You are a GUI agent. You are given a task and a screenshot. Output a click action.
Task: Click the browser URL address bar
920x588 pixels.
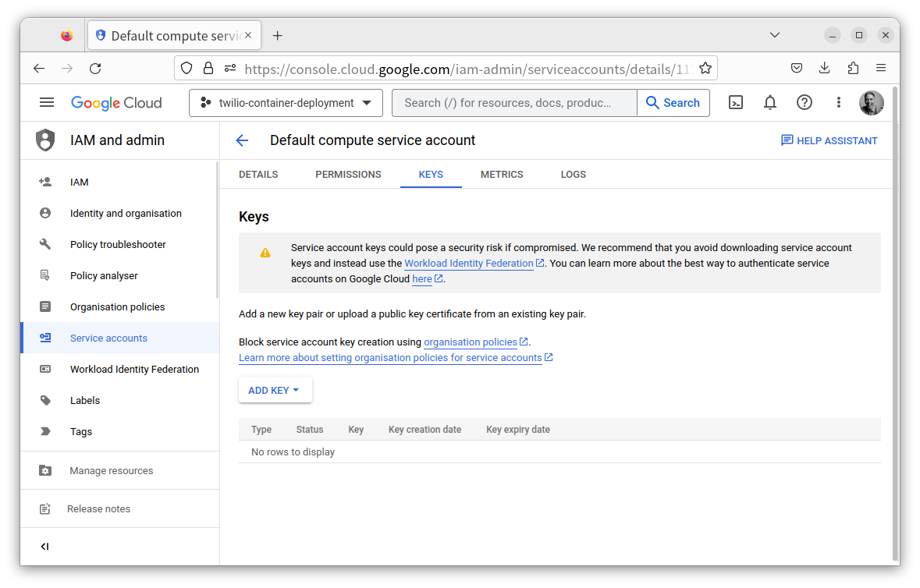467,69
